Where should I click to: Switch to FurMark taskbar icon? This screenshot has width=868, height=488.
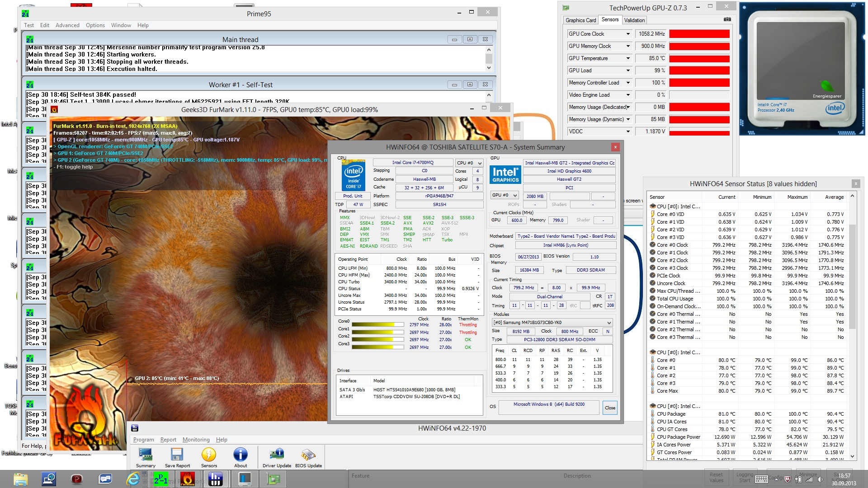click(x=187, y=479)
